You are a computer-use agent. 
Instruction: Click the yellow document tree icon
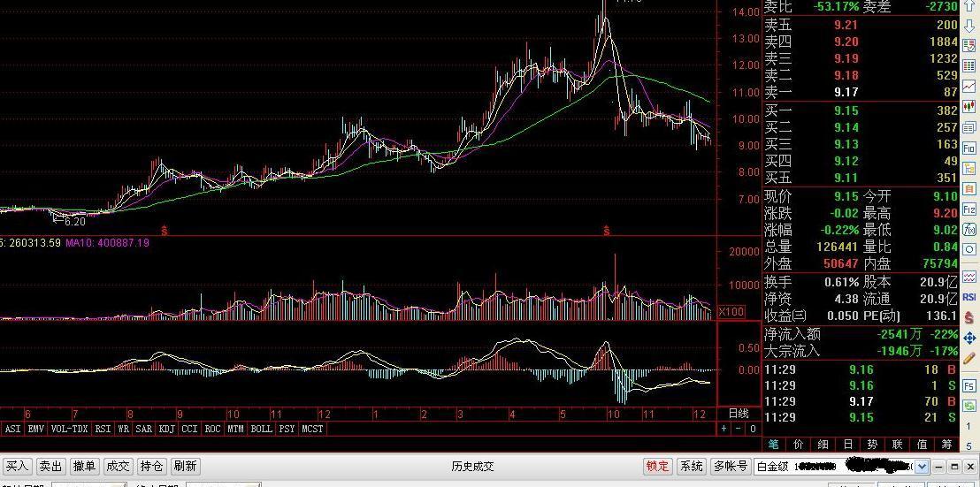pyautogui.click(x=969, y=168)
